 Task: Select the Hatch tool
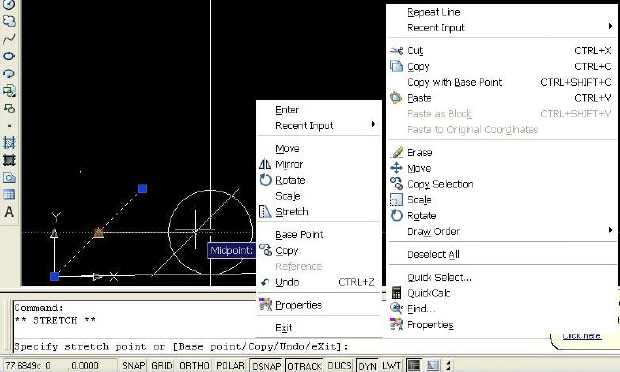[x=9, y=142]
